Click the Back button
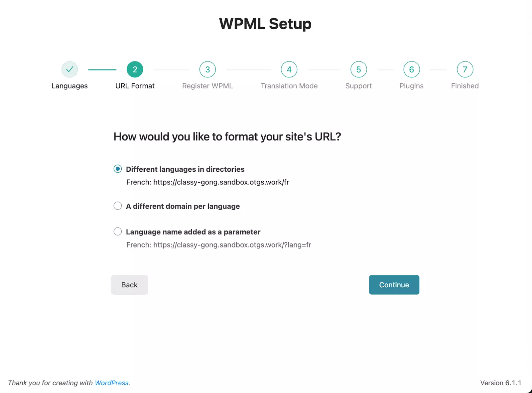The width and height of the screenshot is (532, 393). click(x=129, y=285)
